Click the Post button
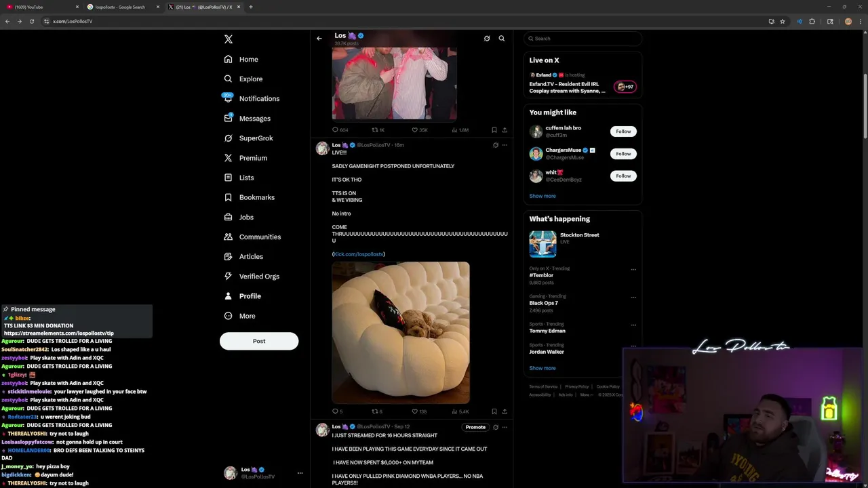Viewport: 868px width, 488px height. point(259,341)
